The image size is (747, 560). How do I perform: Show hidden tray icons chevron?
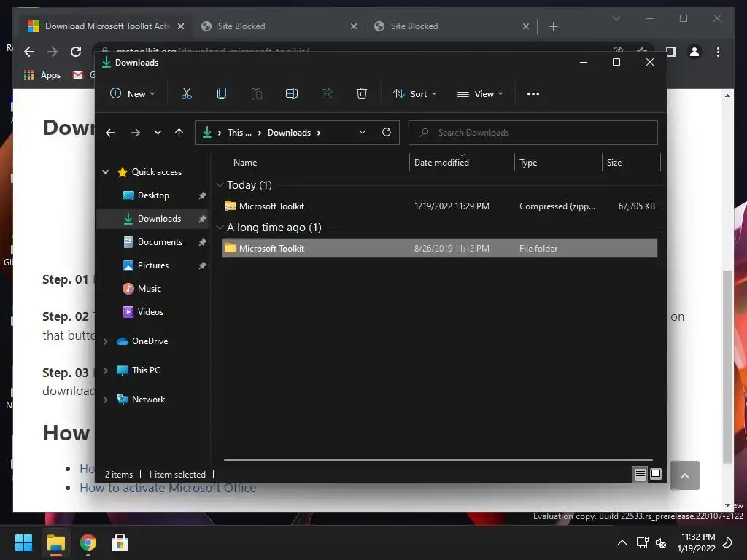[622, 542]
